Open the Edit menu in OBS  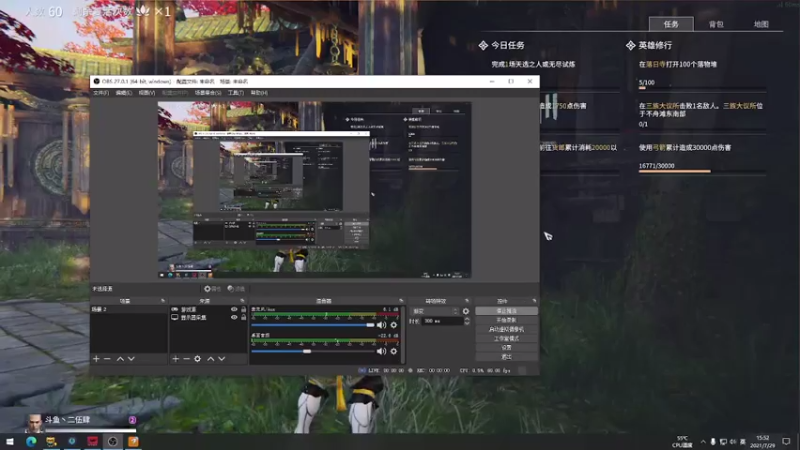(x=123, y=93)
